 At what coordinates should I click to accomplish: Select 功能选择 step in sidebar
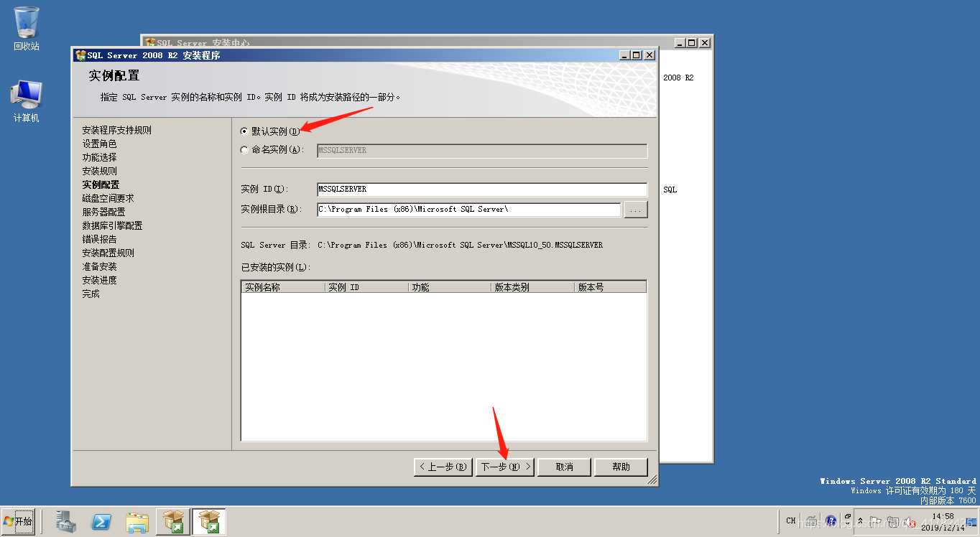(x=99, y=157)
